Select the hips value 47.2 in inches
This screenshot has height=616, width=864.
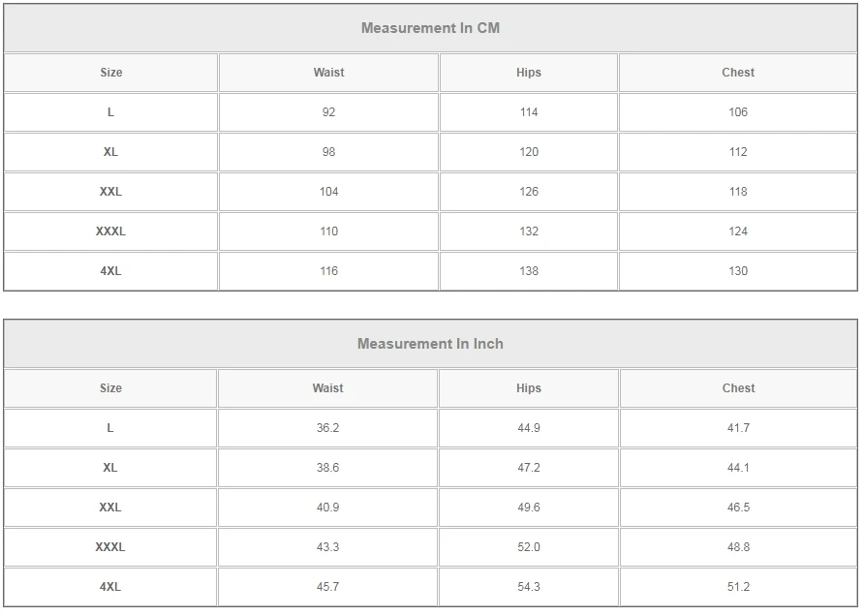(529, 468)
